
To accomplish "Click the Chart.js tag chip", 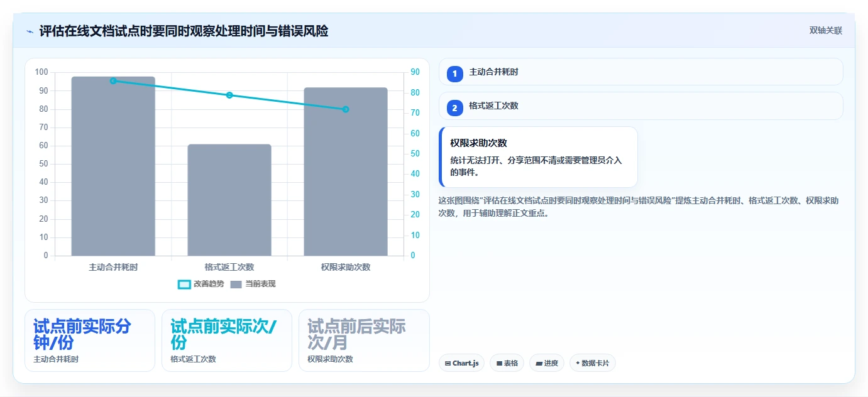I will pyautogui.click(x=461, y=363).
